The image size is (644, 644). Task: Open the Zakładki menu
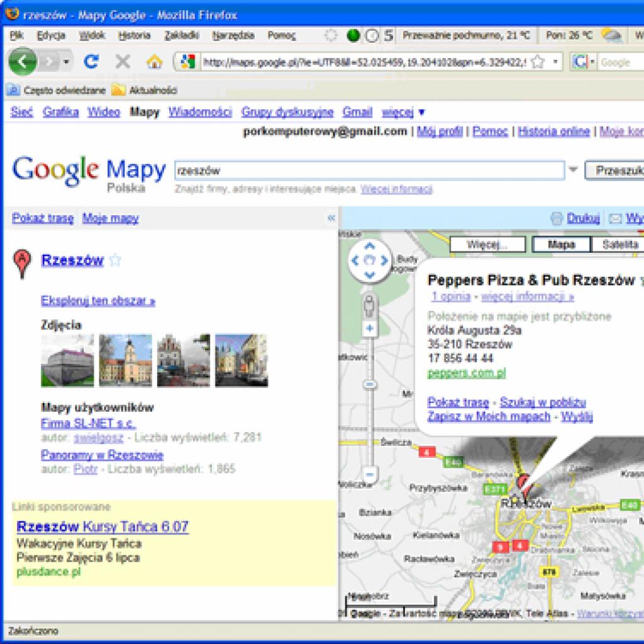pos(182,35)
